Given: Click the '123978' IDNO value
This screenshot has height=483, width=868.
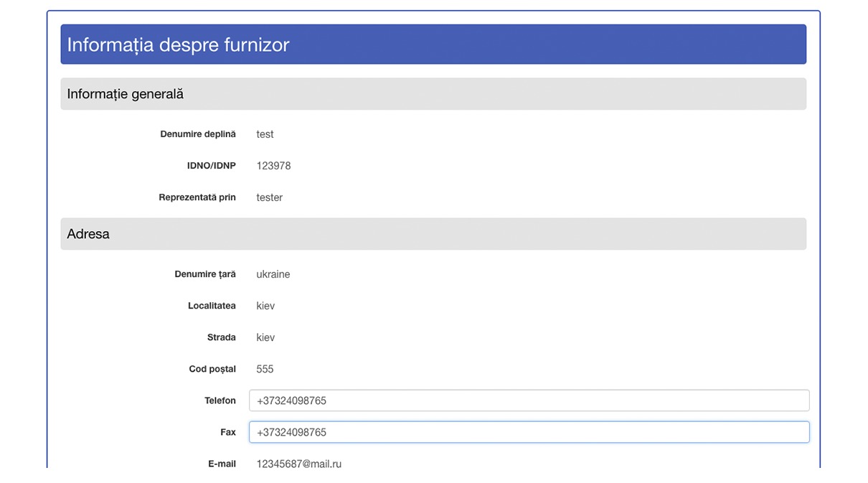Looking at the screenshot, I should point(273,166).
